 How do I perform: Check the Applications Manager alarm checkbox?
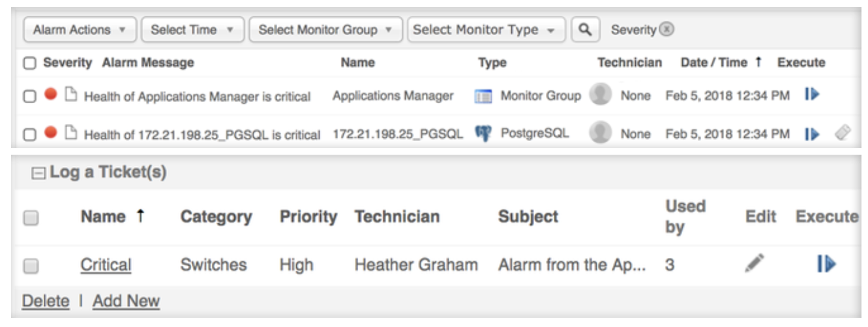point(29,96)
